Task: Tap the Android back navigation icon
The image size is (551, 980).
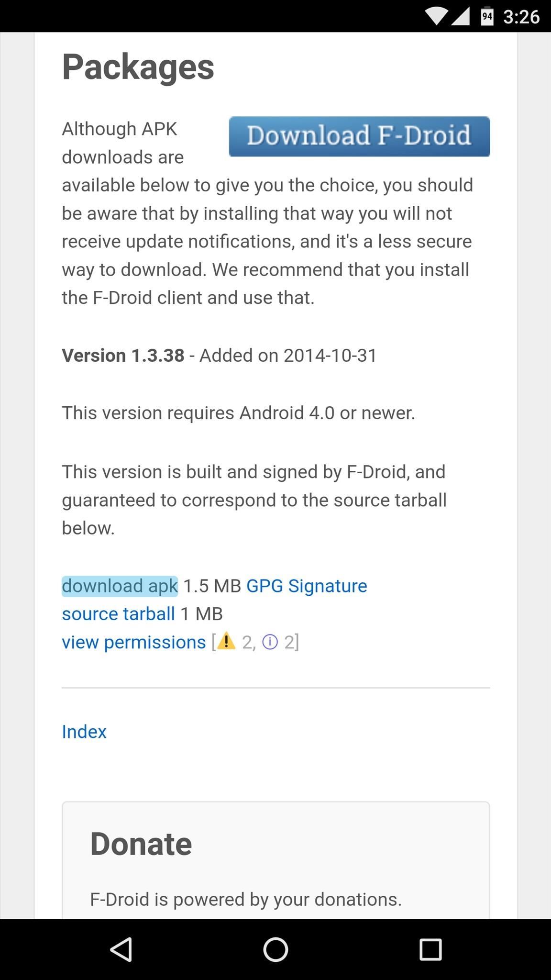Action: pos(121,949)
